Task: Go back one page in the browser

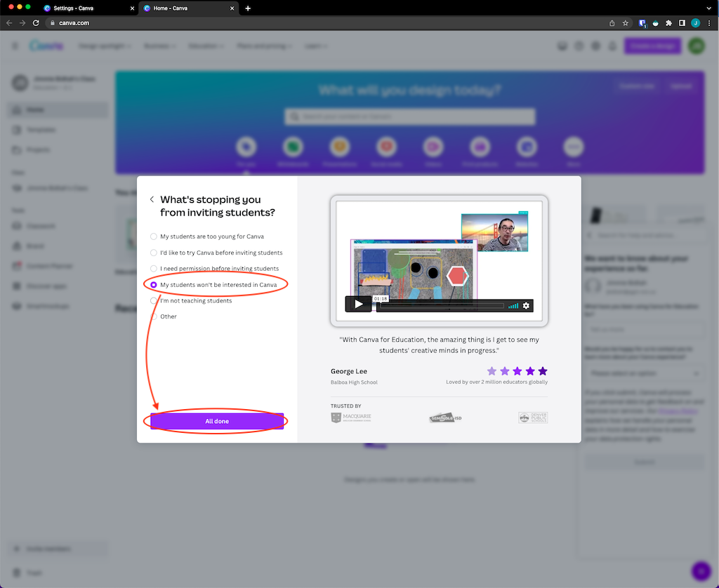Action: [x=9, y=23]
